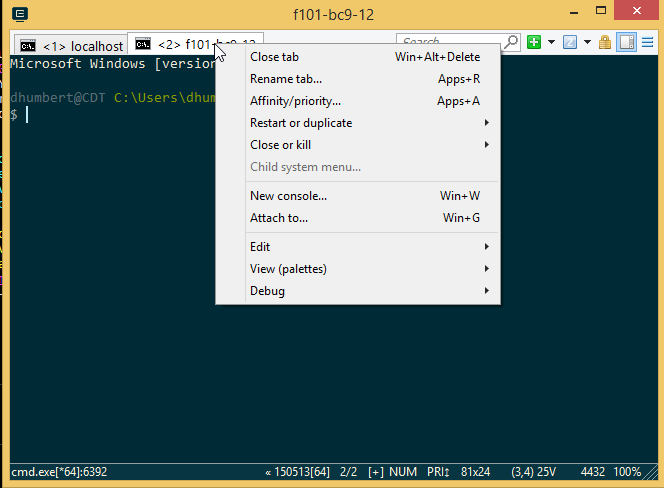Choose Rename tab... menu entry
This screenshot has height=488, width=664.
[286, 79]
